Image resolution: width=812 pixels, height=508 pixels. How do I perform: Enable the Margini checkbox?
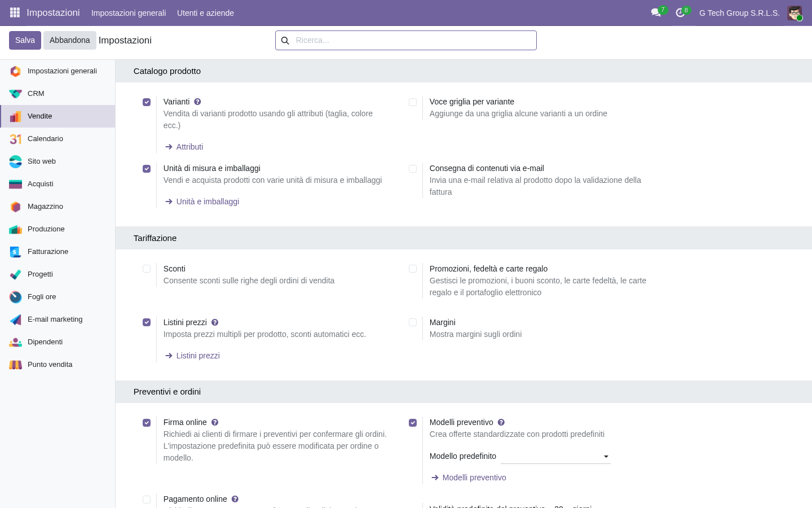(x=413, y=322)
